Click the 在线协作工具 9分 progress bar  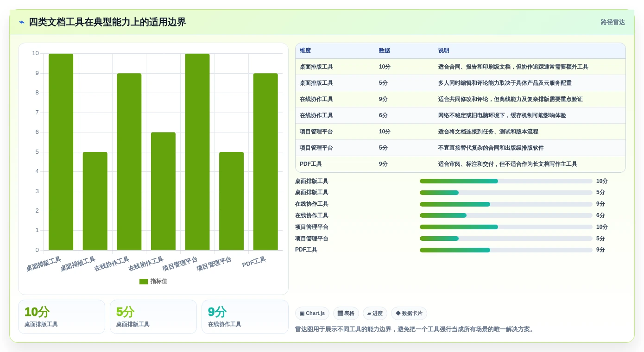(x=506, y=204)
